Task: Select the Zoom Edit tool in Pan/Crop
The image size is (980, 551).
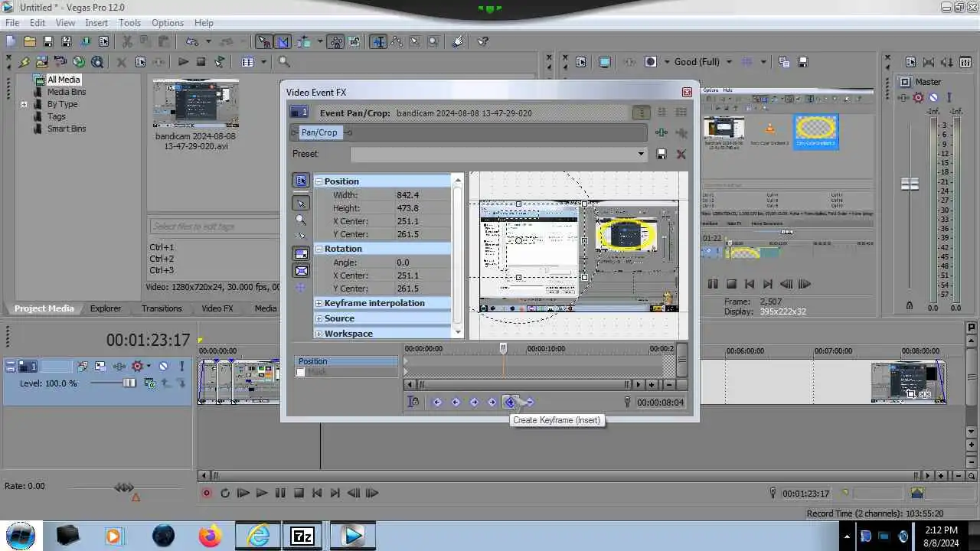Action: [x=301, y=220]
